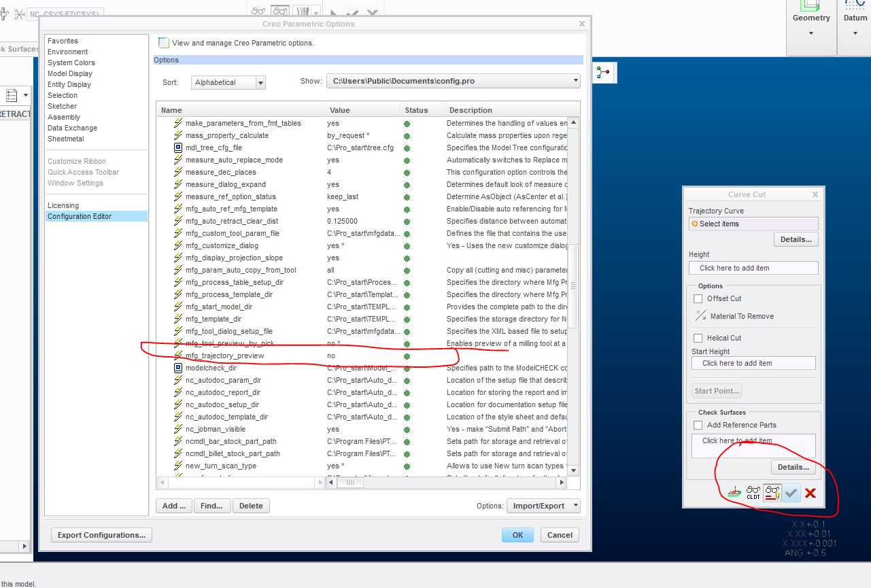Click scroll-down arrow of options table
The width and height of the screenshot is (871, 588).
pyautogui.click(x=574, y=470)
